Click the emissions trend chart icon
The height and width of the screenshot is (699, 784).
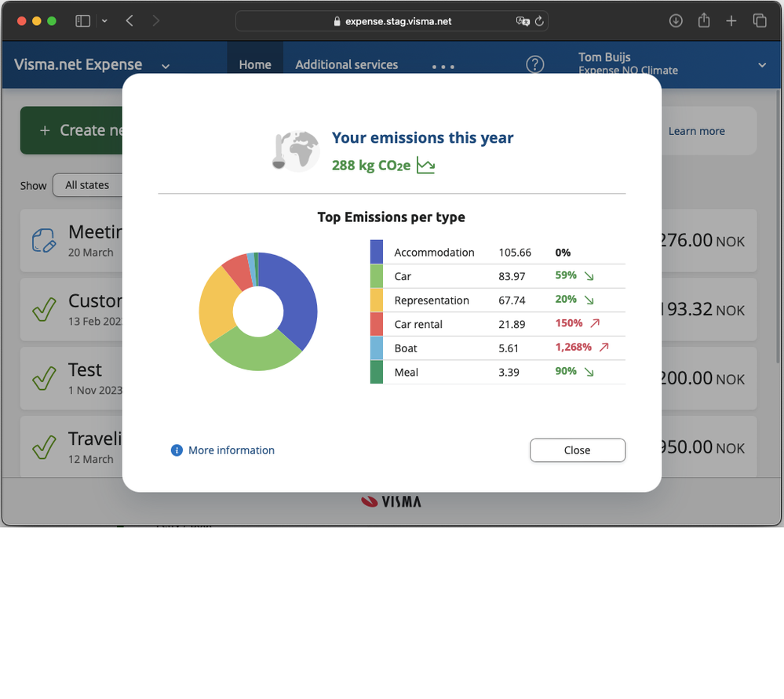425,166
